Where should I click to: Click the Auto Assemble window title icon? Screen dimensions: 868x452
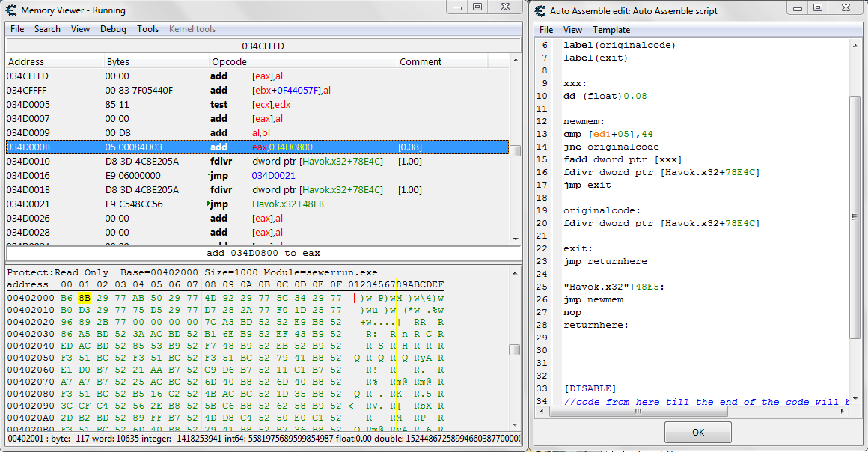pyautogui.click(x=541, y=10)
